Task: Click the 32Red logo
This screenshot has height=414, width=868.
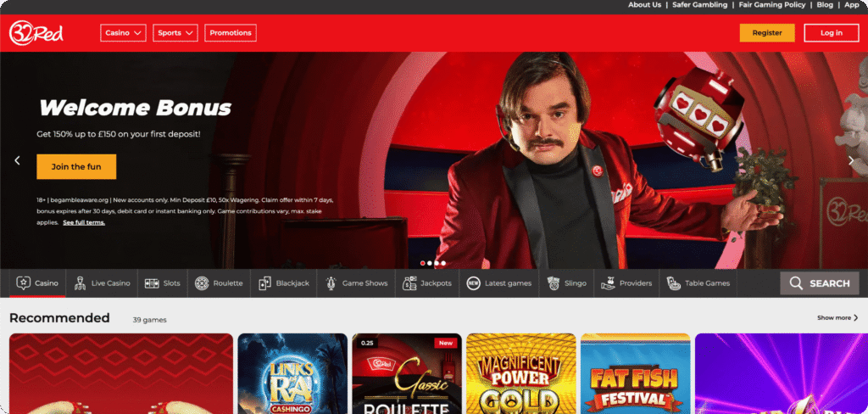Action: point(36,33)
